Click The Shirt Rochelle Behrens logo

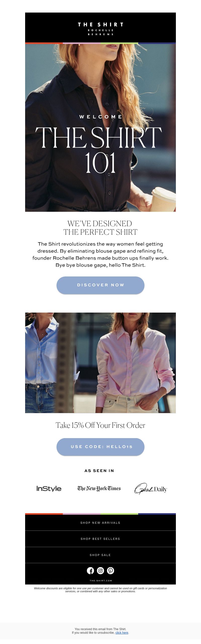(x=100, y=29)
